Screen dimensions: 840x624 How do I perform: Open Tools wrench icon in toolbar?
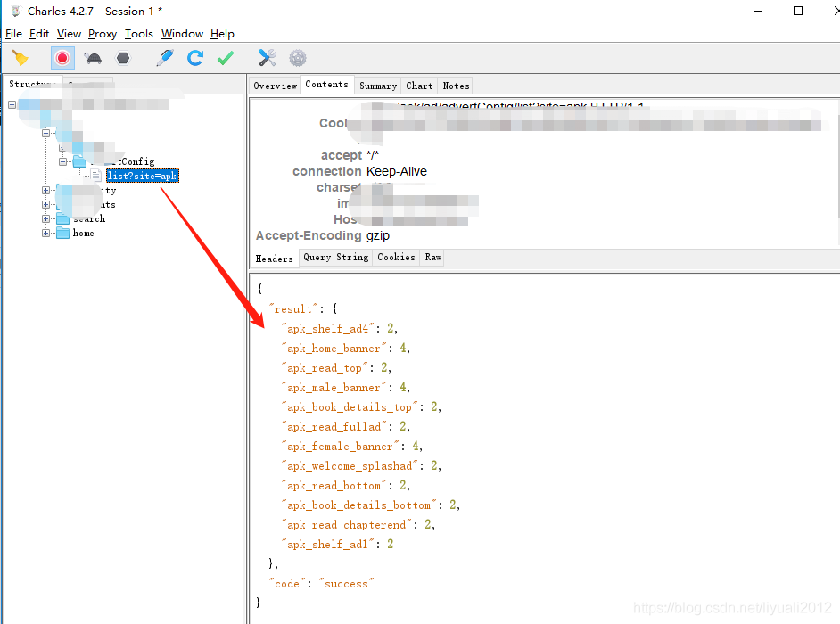pyautogui.click(x=268, y=58)
